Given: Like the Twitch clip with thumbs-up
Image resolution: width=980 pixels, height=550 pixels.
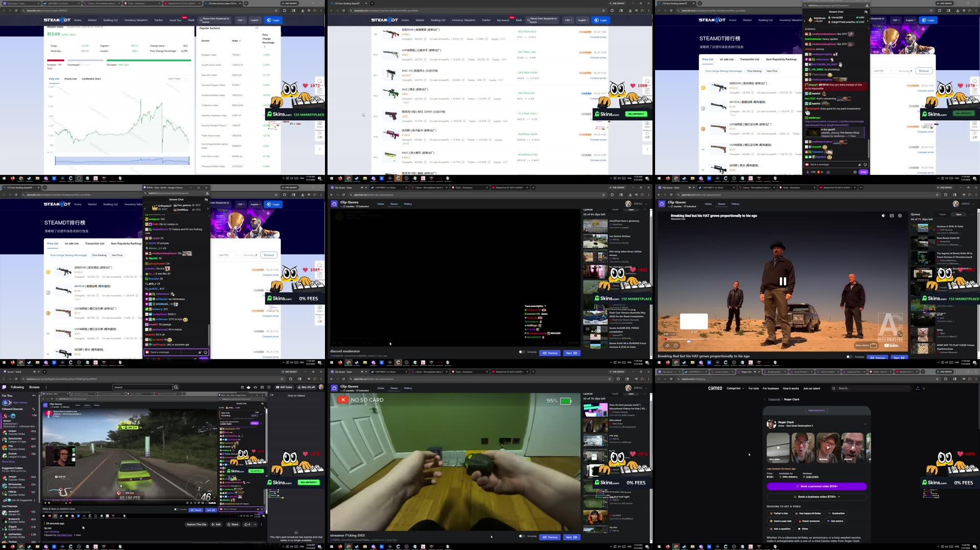Looking at the screenshot, I should pos(248,524).
